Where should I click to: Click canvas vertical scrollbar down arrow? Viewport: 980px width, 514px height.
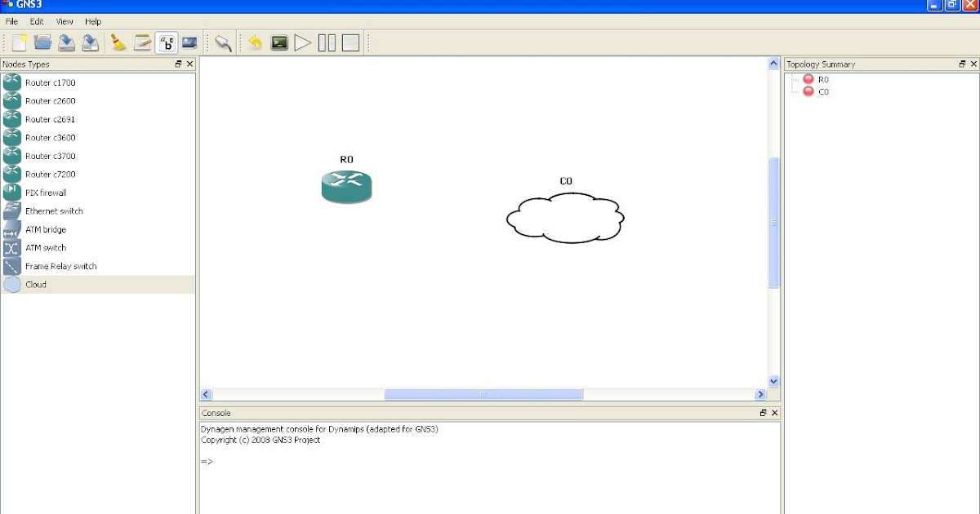coord(774,381)
